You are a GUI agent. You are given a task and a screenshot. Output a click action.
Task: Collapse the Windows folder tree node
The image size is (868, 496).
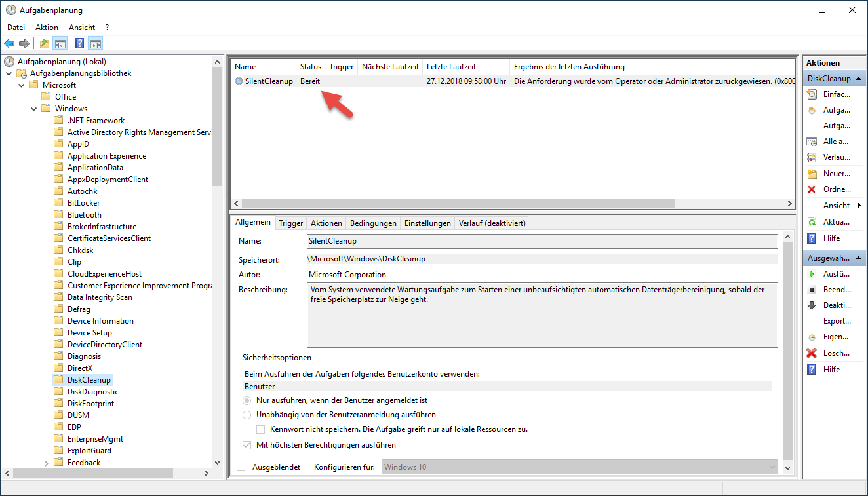33,109
